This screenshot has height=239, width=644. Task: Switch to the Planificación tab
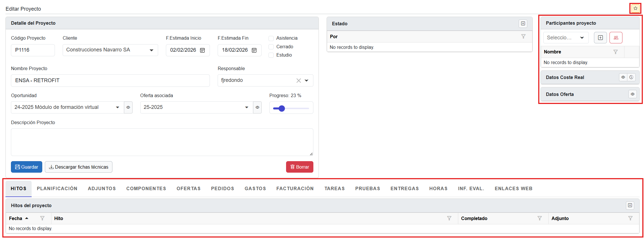point(57,188)
